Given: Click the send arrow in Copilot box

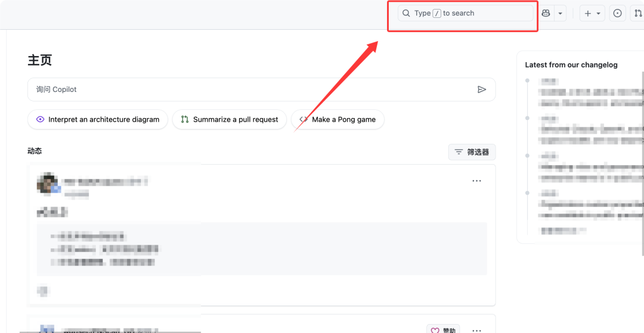Looking at the screenshot, I should [x=482, y=89].
